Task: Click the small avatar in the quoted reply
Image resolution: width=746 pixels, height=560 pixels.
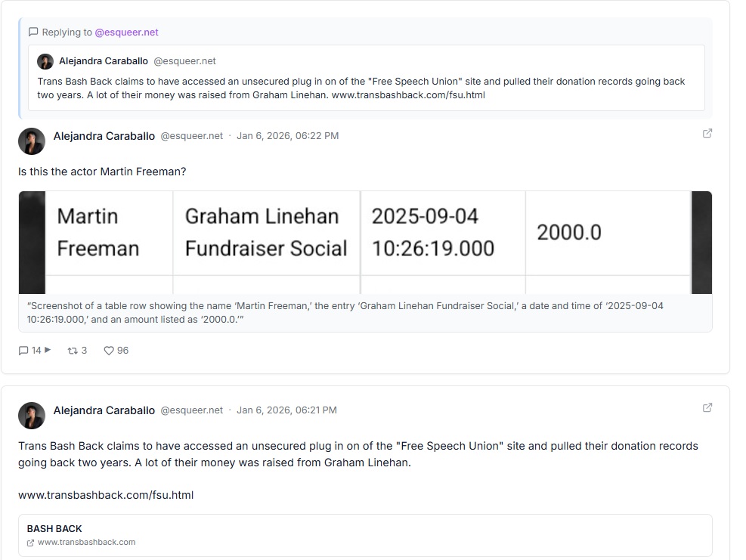Action: pyautogui.click(x=45, y=61)
